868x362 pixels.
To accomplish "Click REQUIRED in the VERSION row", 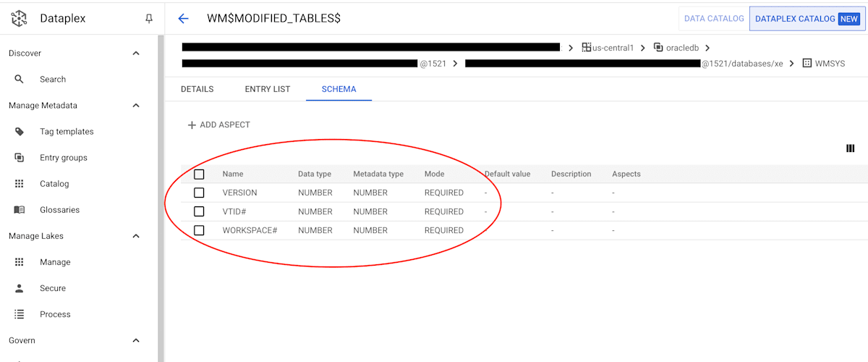I will (x=444, y=193).
